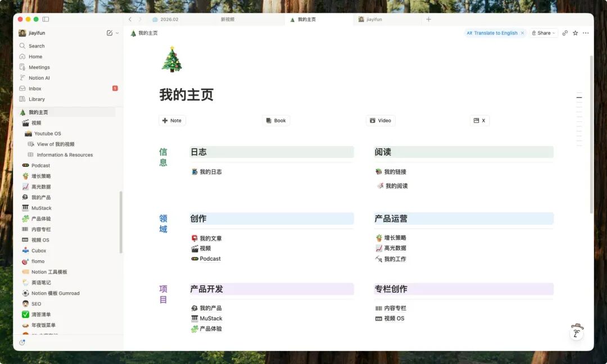The image size is (607, 364).
Task: Click the Note button
Action: 172,120
